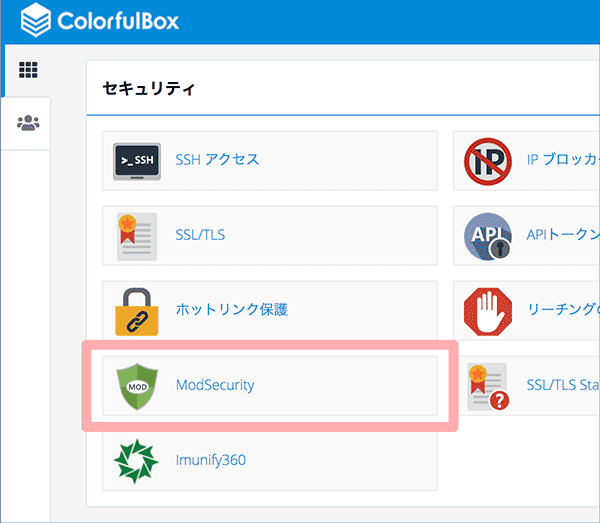600x523 pixels.
Task: Click the green ModSecurity shield icon
Action: coord(137,385)
